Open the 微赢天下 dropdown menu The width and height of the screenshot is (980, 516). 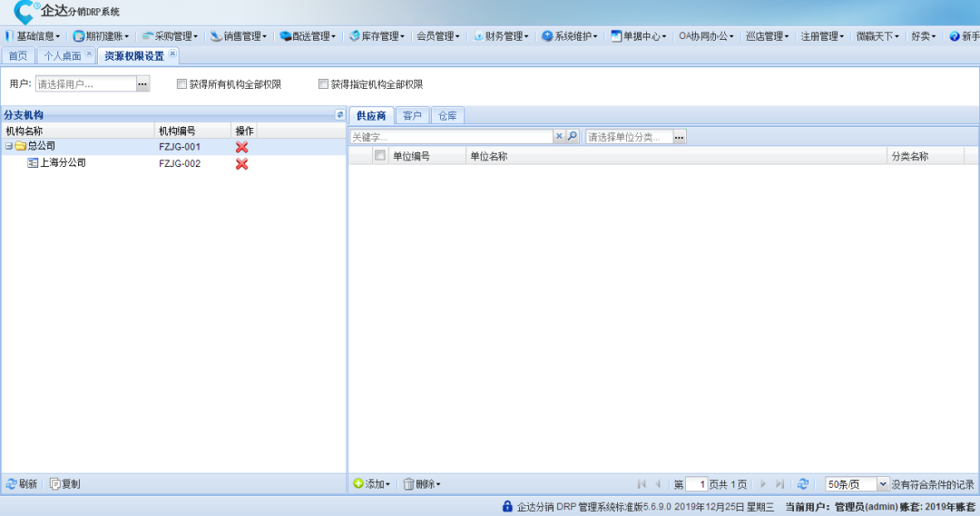point(877,36)
